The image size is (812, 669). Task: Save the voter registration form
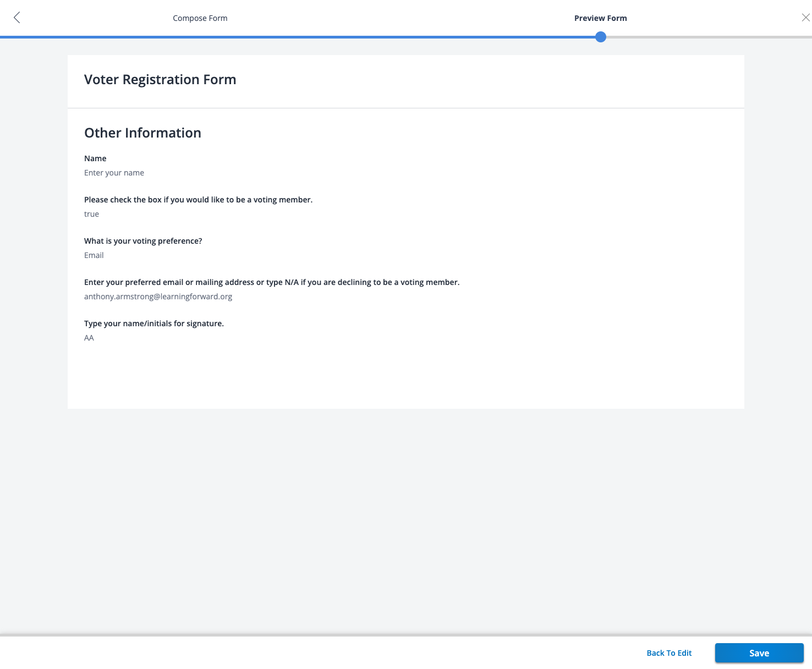coord(759,653)
